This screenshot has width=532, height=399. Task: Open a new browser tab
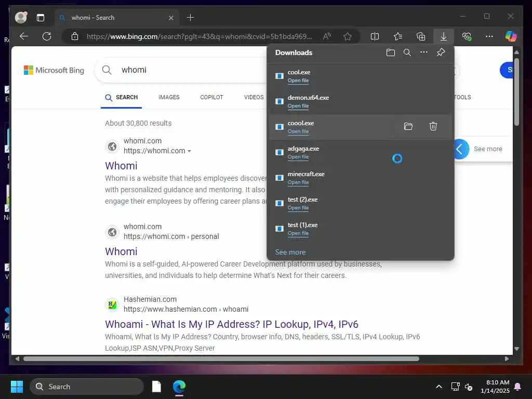point(190,18)
